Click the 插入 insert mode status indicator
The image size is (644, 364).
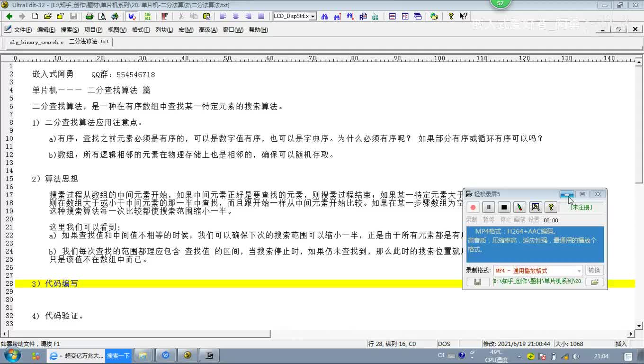click(x=621, y=344)
